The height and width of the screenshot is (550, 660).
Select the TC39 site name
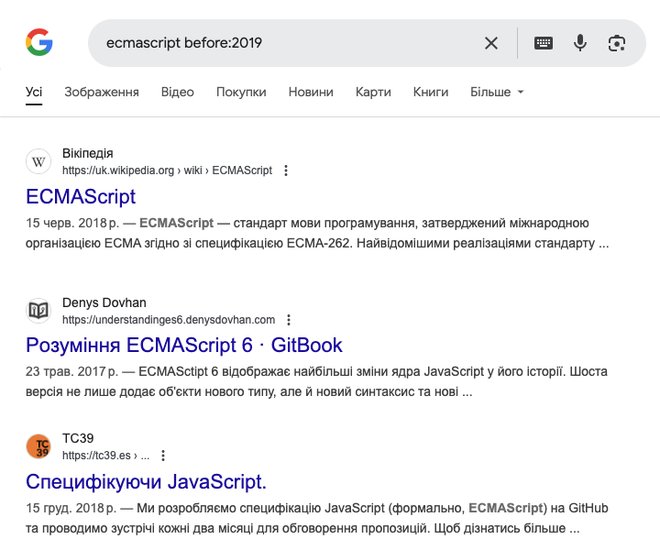[78, 438]
